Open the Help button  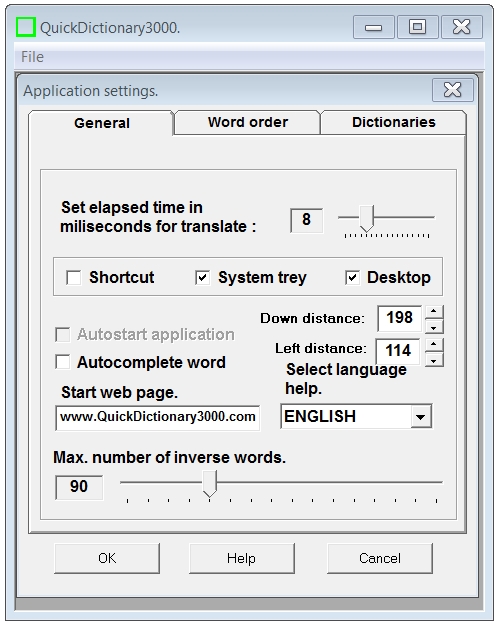pos(242,558)
